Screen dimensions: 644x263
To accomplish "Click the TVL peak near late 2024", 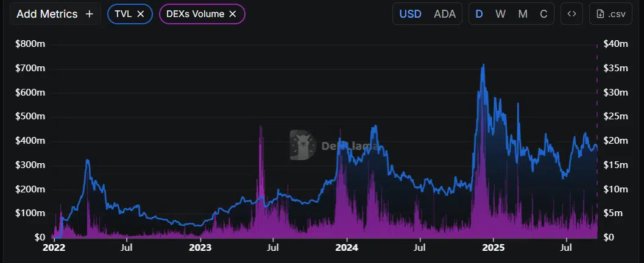I will click(x=483, y=65).
